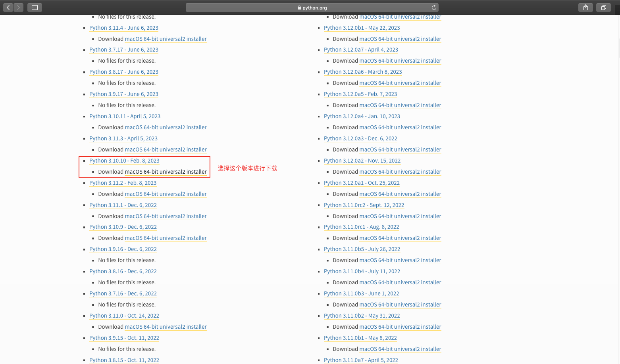Open the Python 3.7.17 - June 6, 2023 release
Viewport: 620px width, 364px height.
click(124, 50)
